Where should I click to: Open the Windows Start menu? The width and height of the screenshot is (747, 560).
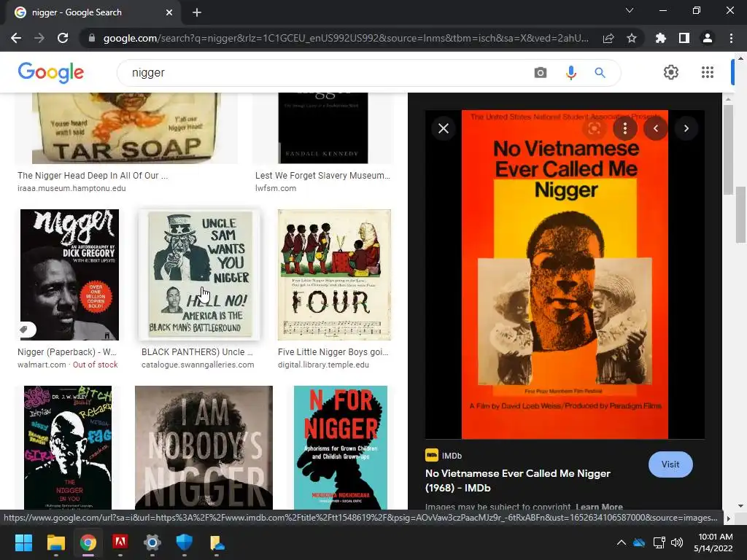[23, 542]
